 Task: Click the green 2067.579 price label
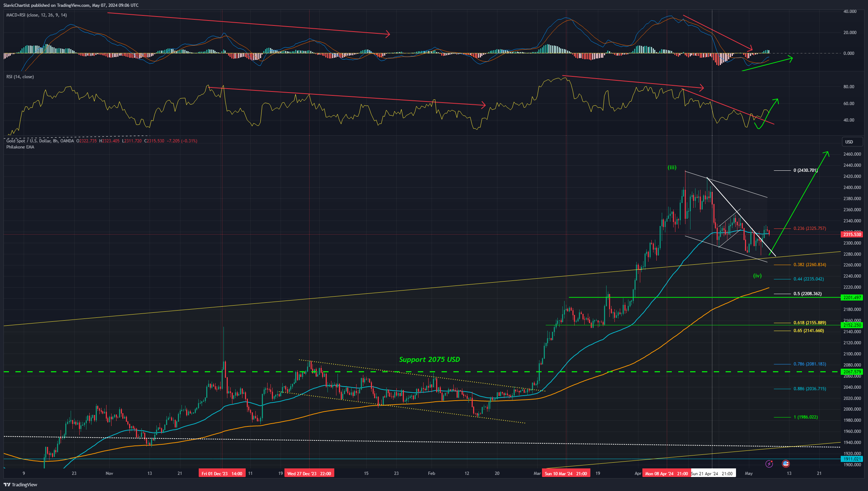[852, 372]
